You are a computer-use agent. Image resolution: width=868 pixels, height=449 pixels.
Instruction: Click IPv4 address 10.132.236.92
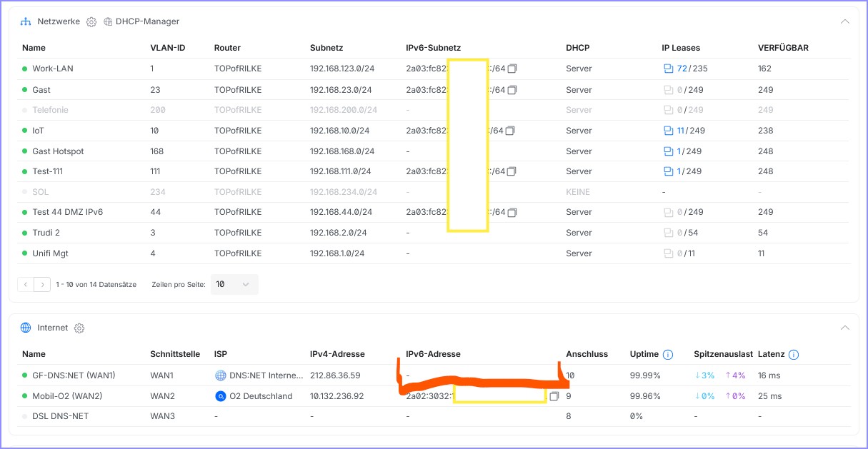coord(337,396)
